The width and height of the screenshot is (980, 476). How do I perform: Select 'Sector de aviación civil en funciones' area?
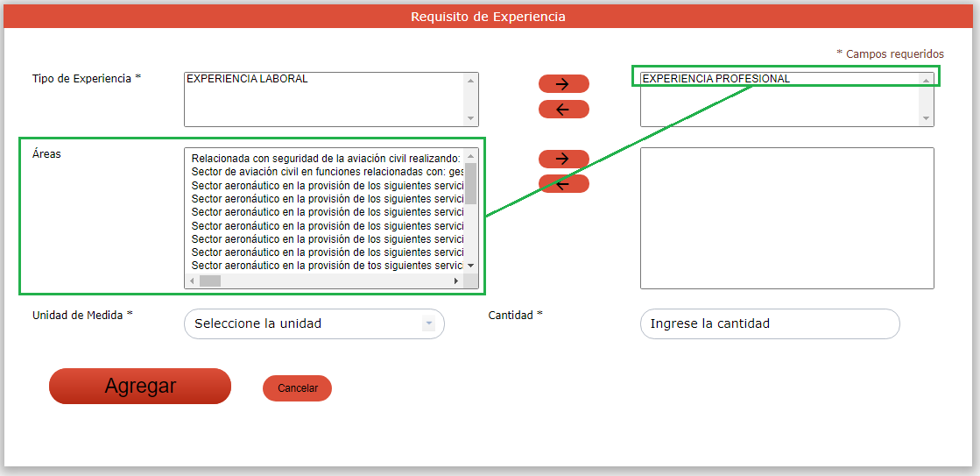click(324, 172)
